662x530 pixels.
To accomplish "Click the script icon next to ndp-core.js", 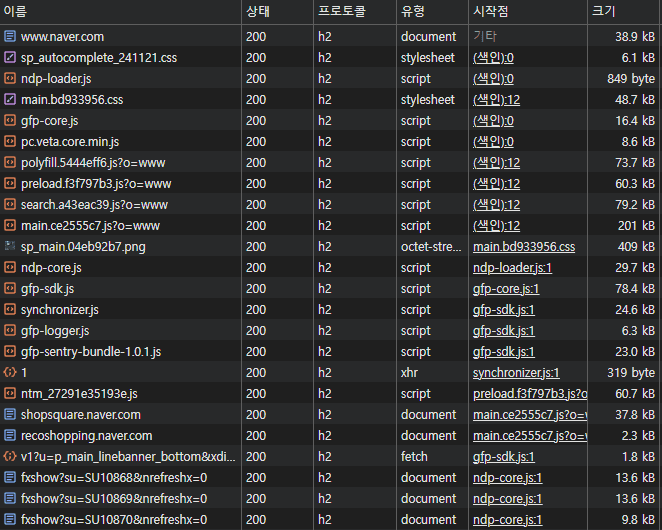I will tap(10, 267).
